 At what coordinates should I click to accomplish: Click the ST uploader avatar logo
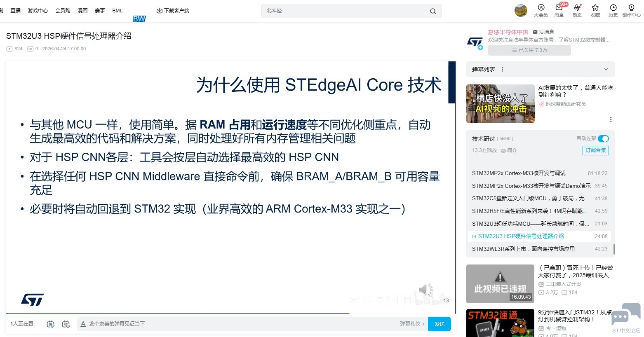click(x=475, y=42)
